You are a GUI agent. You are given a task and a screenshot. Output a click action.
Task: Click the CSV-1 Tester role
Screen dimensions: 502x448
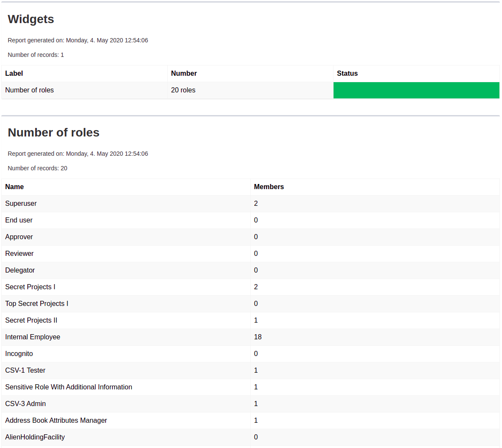click(25, 371)
